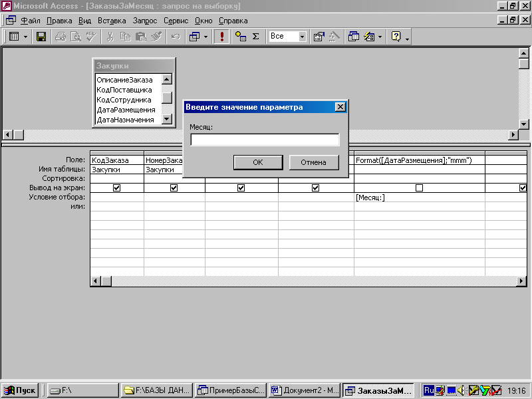Enable display checkbox for the Format column
The image size is (532, 399).
tap(419, 188)
